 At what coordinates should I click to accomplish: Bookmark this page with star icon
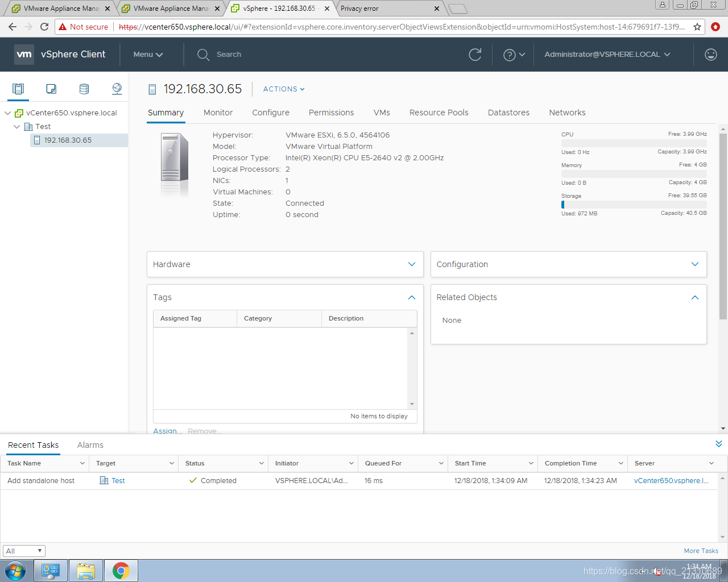tap(697, 27)
